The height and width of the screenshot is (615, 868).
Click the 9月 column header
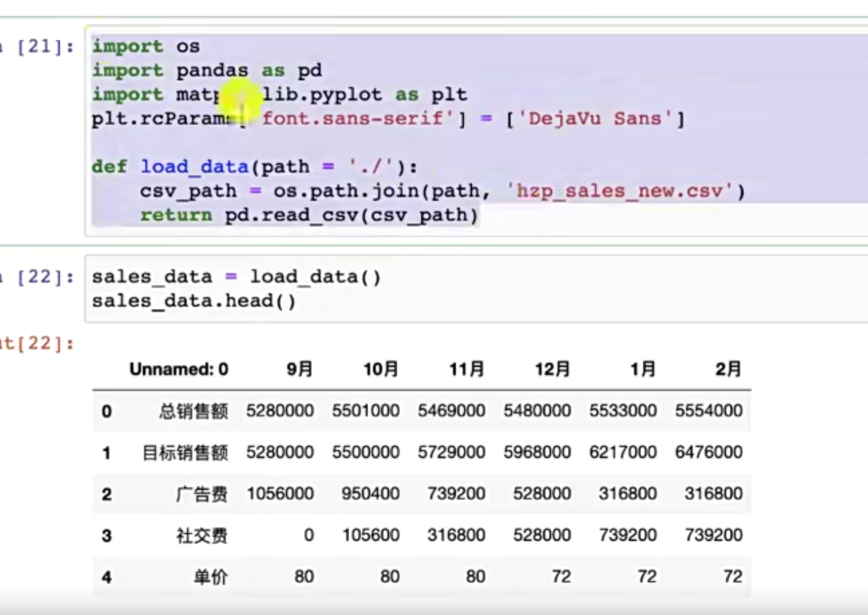pyautogui.click(x=300, y=369)
